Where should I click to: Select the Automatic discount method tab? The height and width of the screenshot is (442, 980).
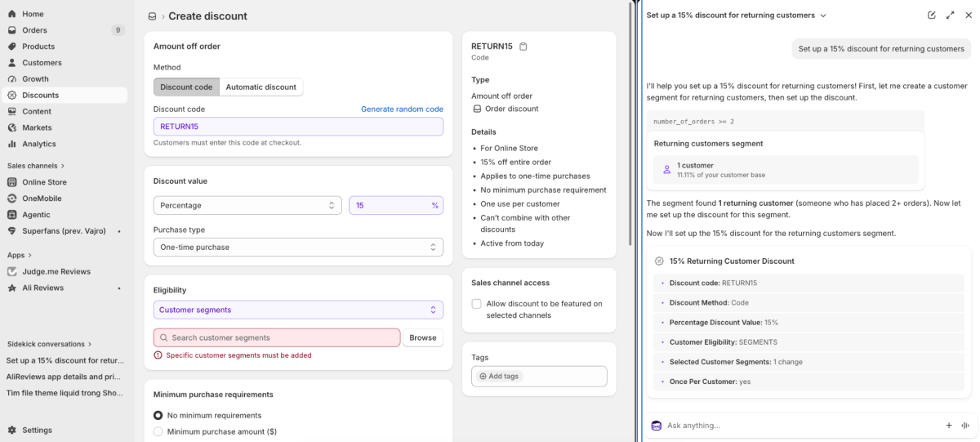point(261,87)
